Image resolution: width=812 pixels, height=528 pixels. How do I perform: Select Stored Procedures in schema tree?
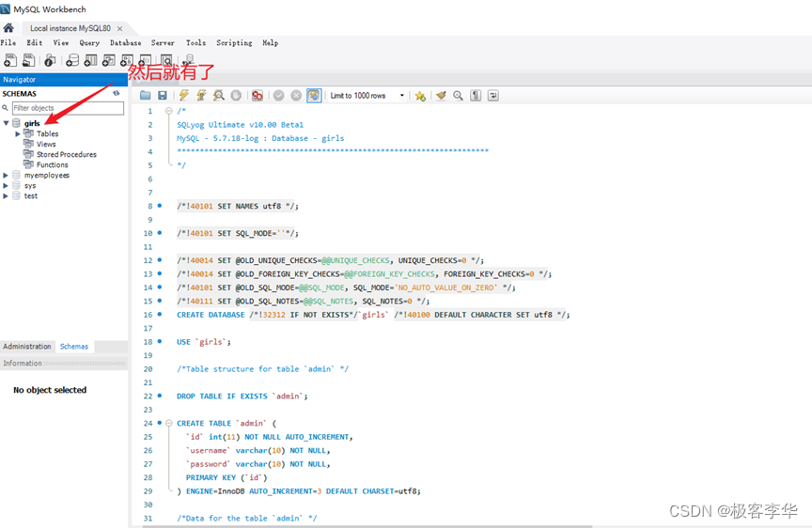click(66, 154)
